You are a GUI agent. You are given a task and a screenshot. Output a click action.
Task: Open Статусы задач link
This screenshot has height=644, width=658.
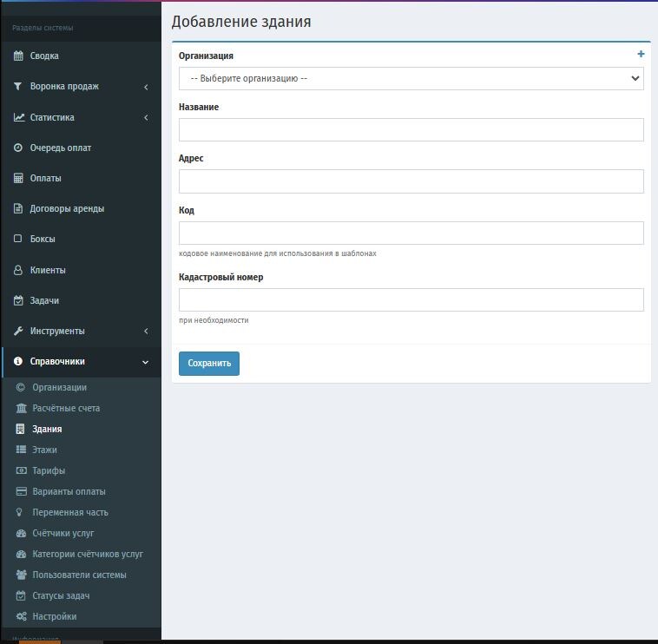click(62, 595)
